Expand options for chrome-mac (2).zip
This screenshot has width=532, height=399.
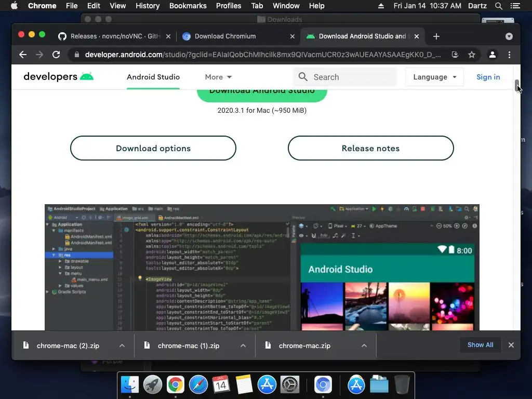122,345
